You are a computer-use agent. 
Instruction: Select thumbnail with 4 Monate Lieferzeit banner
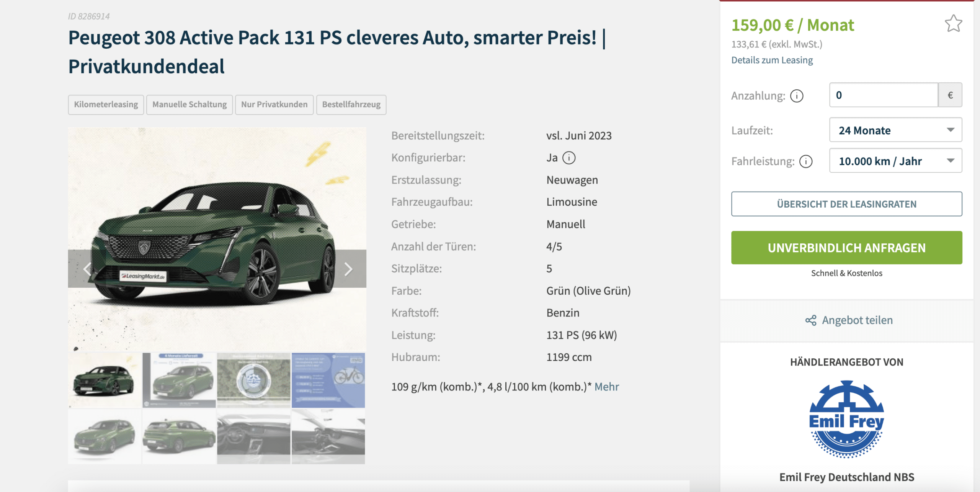[x=179, y=380]
